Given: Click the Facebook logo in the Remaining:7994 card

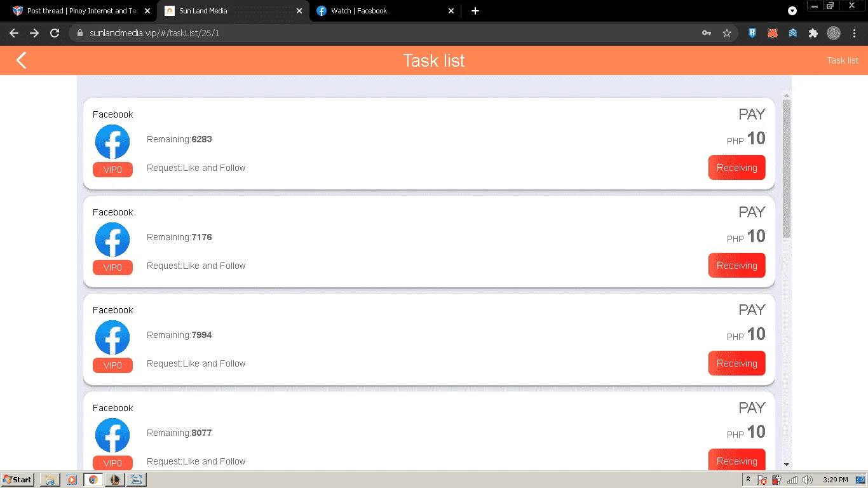Looking at the screenshot, I should 112,337.
